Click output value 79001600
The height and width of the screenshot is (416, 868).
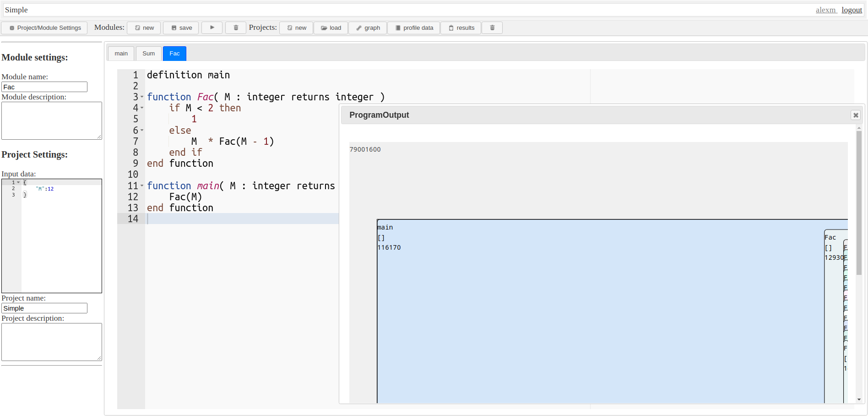point(365,149)
